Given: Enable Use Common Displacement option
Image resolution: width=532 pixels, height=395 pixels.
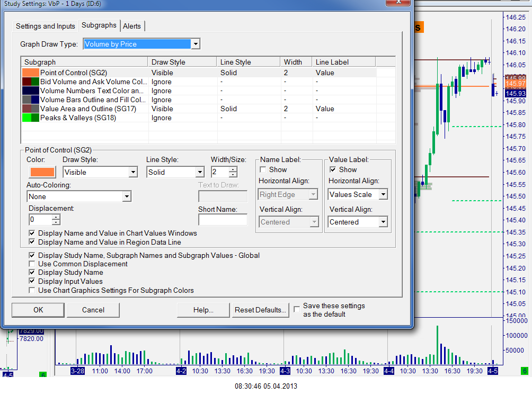Looking at the screenshot, I should (x=32, y=264).
